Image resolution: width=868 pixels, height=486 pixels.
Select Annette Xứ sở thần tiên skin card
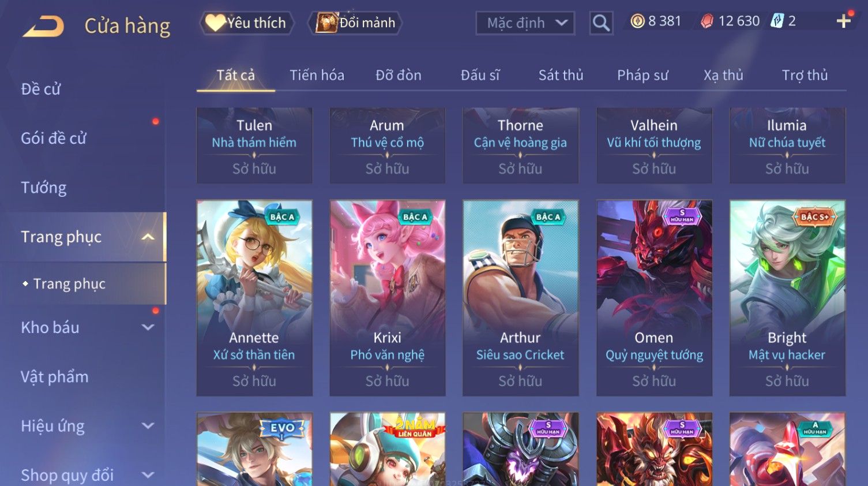pyautogui.click(x=254, y=298)
